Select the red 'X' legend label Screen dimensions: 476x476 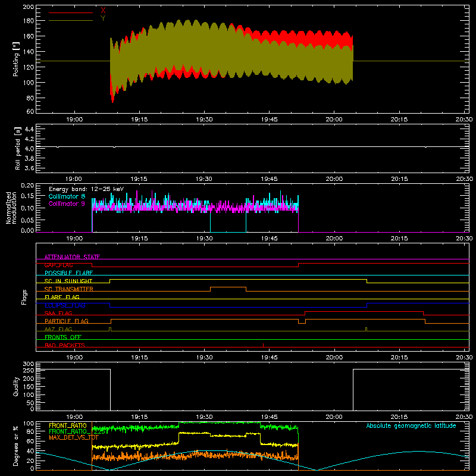103,11
